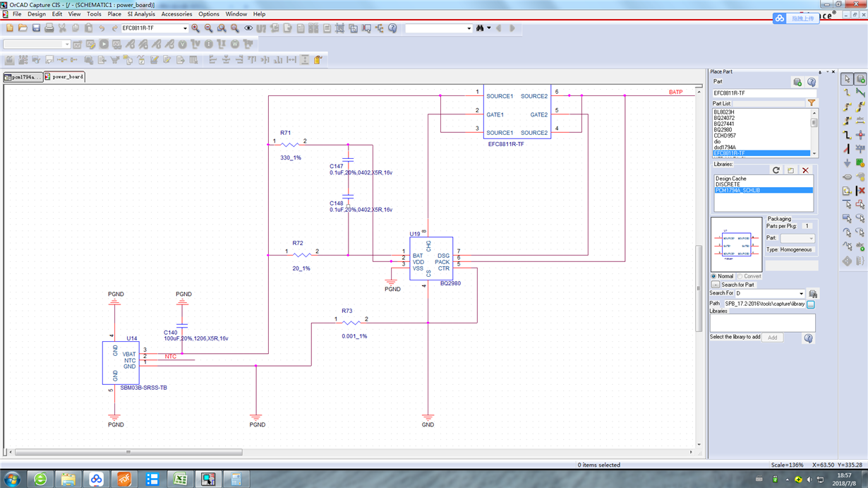Screen dimensions: 868x488
Task: Save the design using the floppy-disk icon
Action: pos(36,28)
